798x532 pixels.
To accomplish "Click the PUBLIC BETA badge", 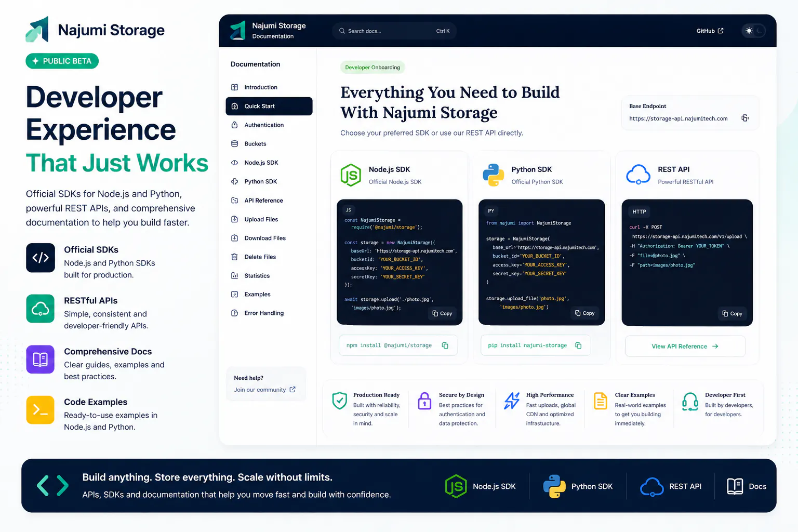I will 62,61.
